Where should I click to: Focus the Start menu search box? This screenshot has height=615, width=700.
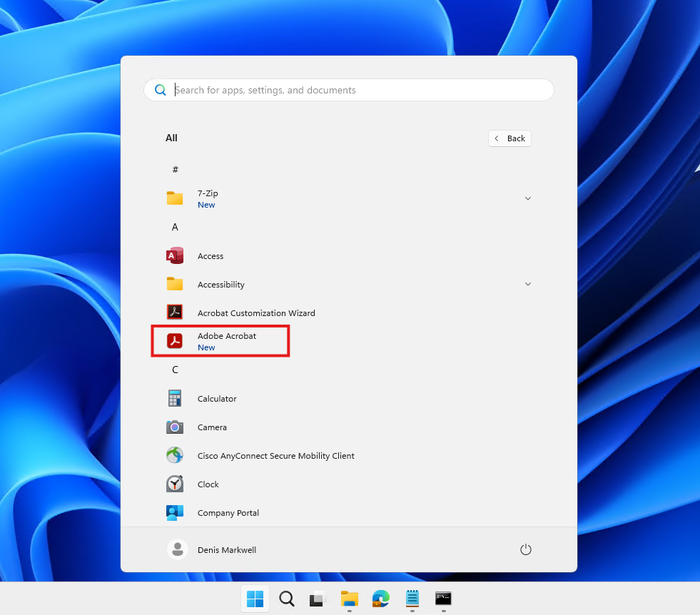(x=357, y=90)
